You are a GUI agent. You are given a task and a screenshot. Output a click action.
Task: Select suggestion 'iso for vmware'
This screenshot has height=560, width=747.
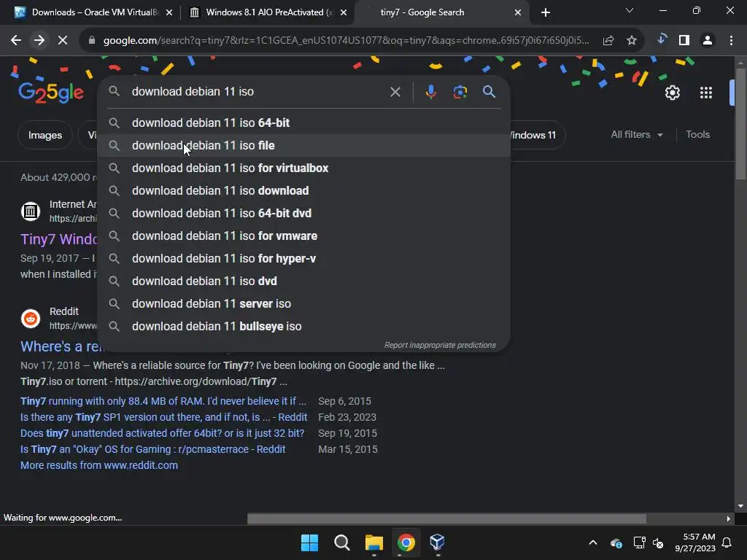point(304,236)
